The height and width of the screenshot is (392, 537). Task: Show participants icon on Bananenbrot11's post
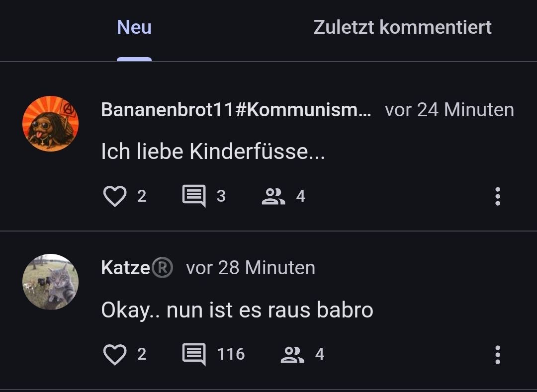click(273, 196)
